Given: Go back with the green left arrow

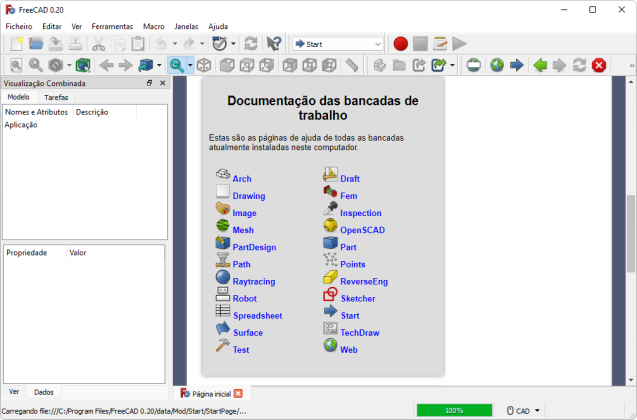Looking at the screenshot, I should [x=540, y=65].
